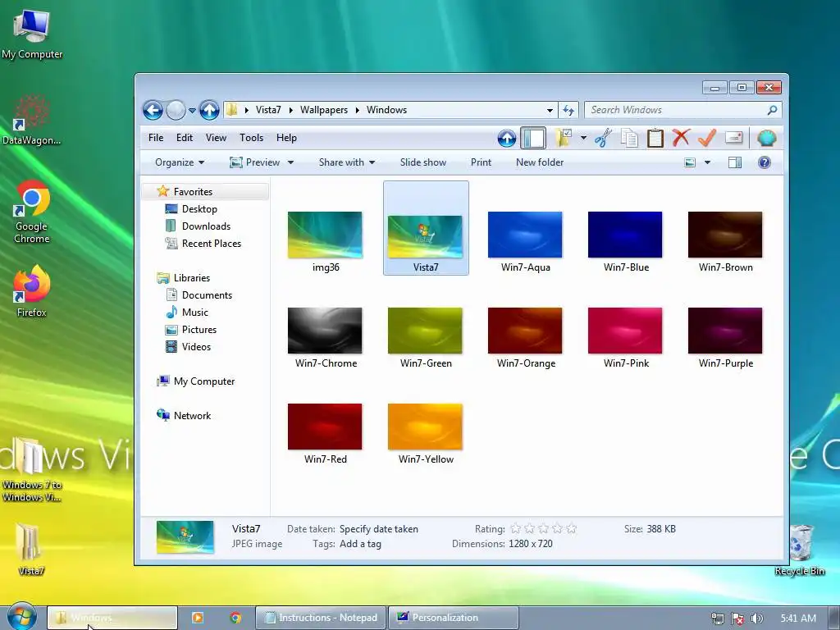Viewport: 840px width, 630px height.
Task: Open recent pages dropdown next to Forward
Action: [x=192, y=111]
